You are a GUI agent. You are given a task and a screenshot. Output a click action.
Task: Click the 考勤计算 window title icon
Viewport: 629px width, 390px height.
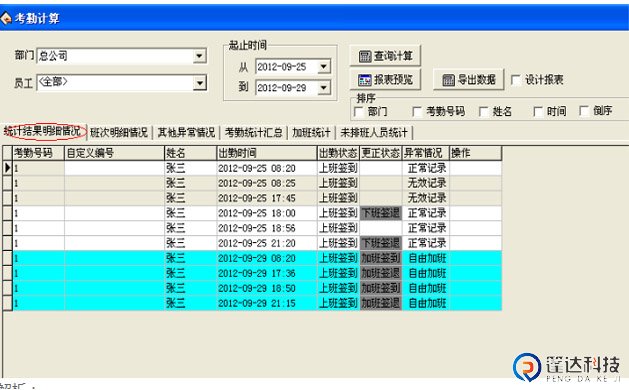pyautogui.click(x=6, y=18)
